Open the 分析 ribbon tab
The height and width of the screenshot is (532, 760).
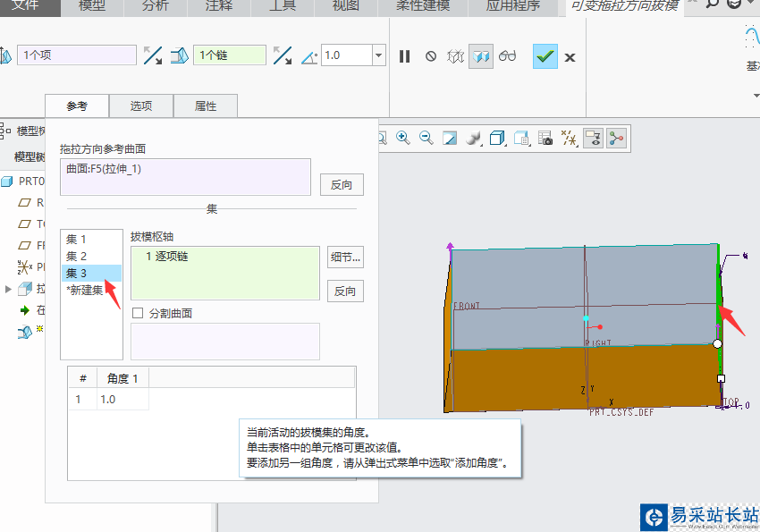tap(156, 6)
